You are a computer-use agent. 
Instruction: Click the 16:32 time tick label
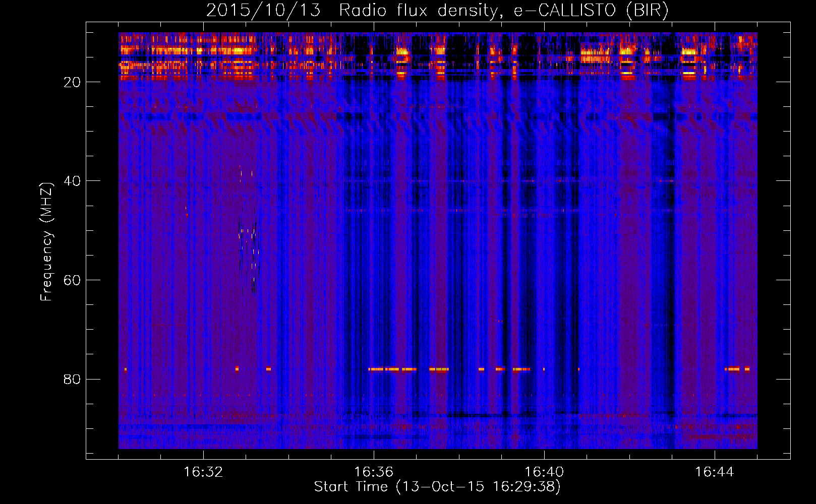point(203,472)
